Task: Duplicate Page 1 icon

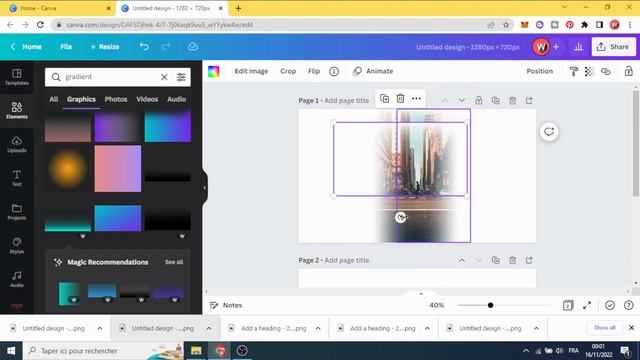Action: coord(496,100)
